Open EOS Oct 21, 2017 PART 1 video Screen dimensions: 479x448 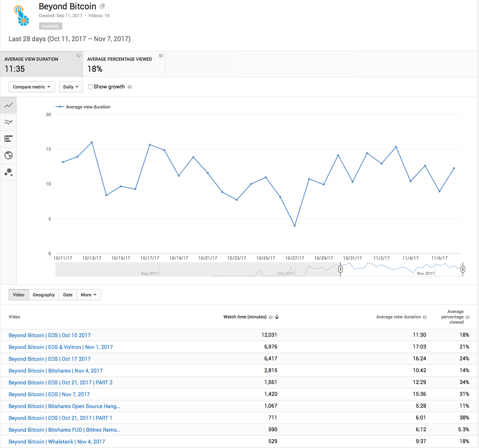pos(60,418)
